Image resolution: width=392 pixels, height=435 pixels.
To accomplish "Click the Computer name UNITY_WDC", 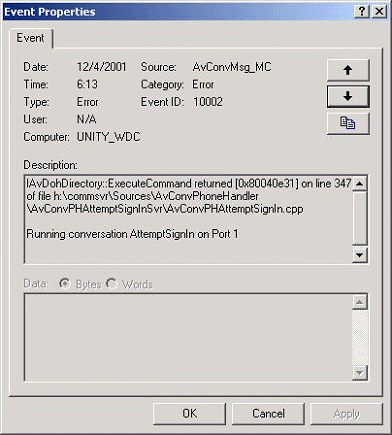I will 109,137.
